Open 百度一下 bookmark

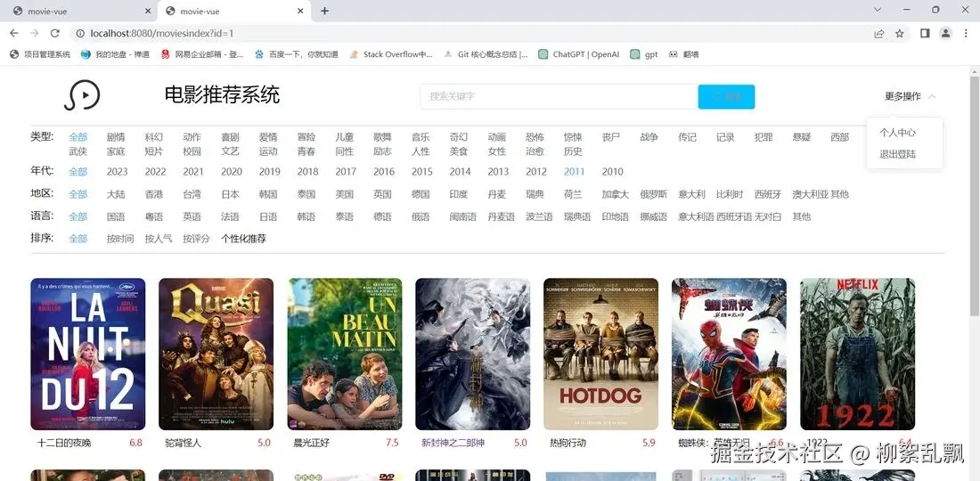297,54
